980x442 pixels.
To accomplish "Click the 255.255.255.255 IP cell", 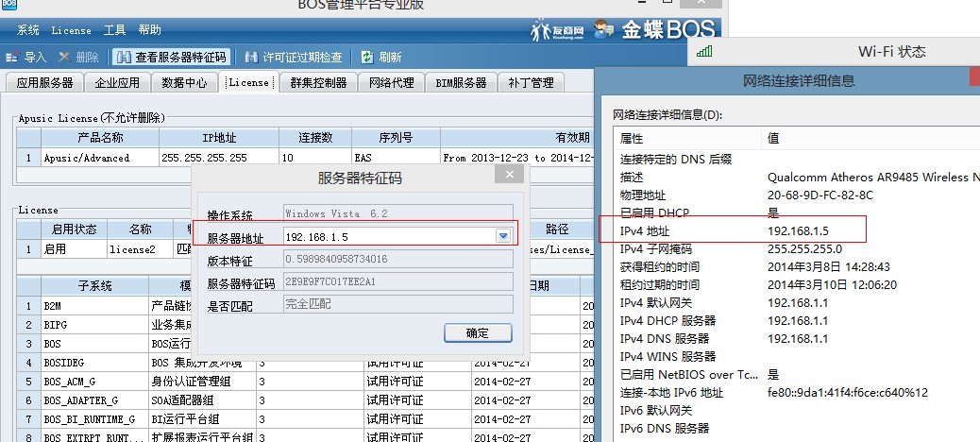I will click(219, 158).
